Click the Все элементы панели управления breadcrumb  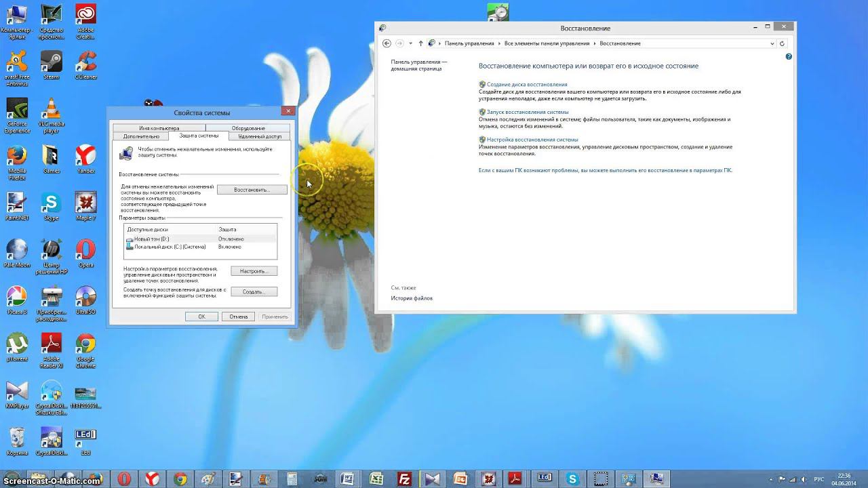547,43
